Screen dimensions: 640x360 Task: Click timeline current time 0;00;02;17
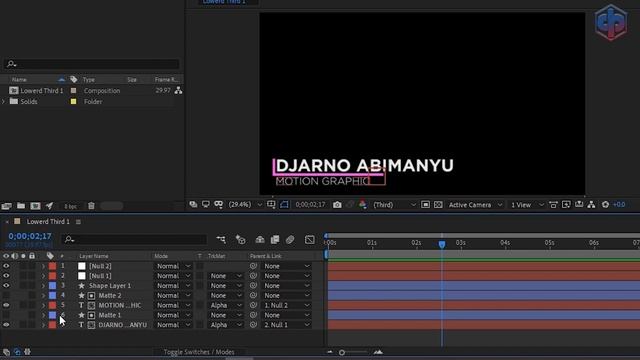(30, 236)
